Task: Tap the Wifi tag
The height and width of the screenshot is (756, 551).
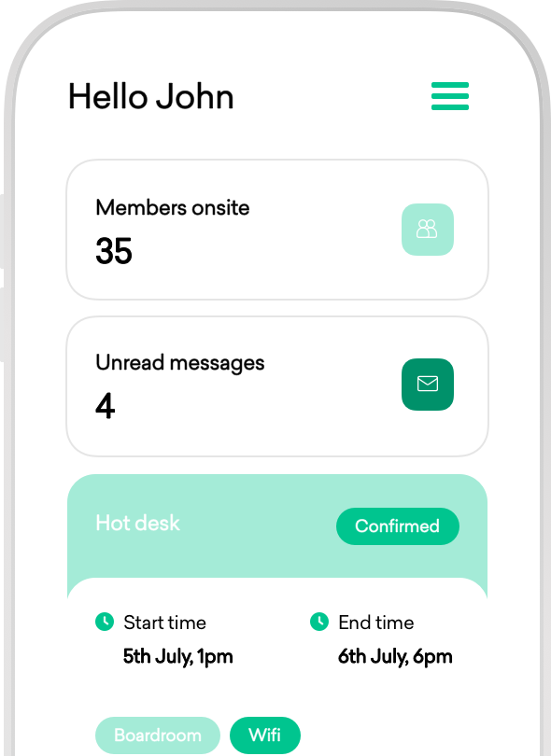Action: point(265,735)
